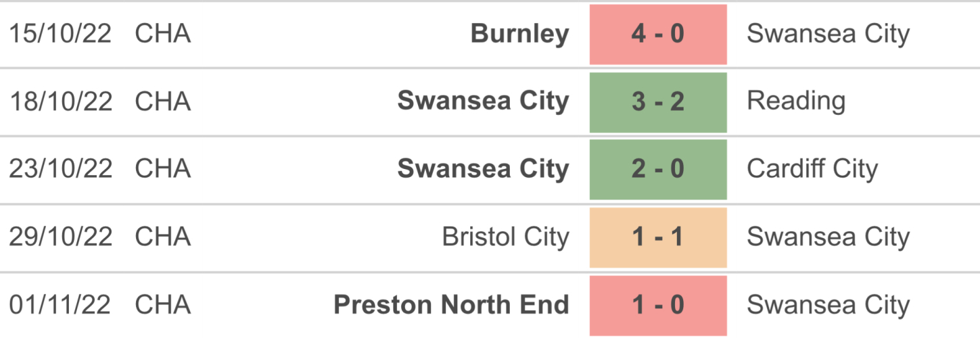
Task: Select Swansea City home team against Cardiff City
Action: 483,169
